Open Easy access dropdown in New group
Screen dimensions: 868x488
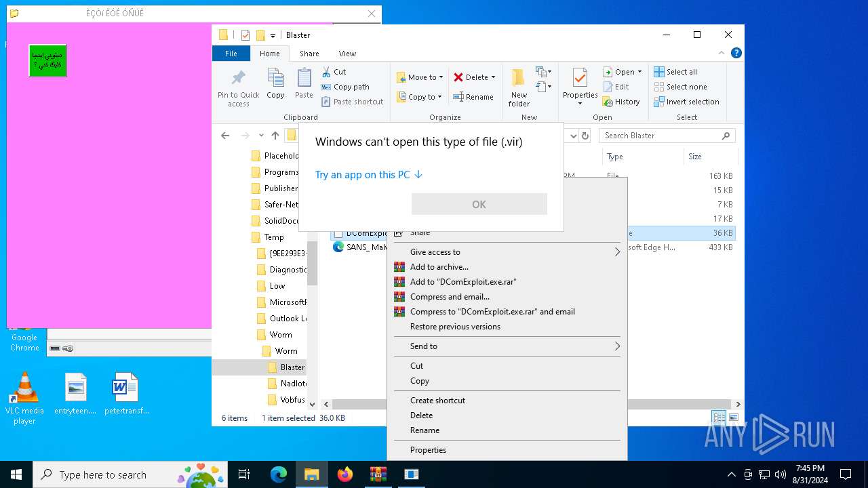pyautogui.click(x=542, y=87)
